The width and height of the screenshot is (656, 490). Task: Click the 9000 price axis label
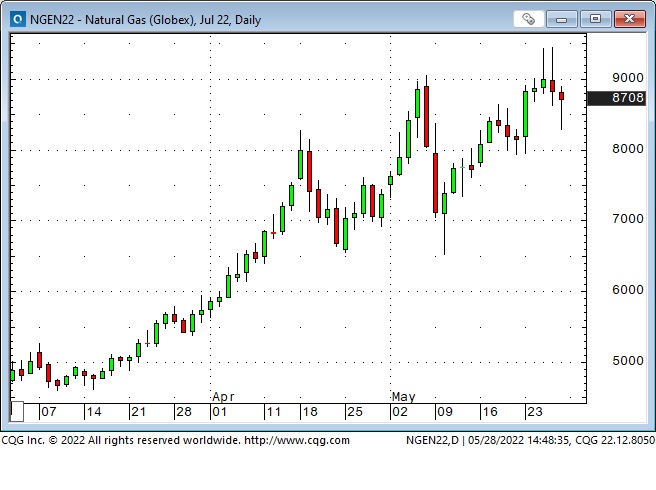pyautogui.click(x=628, y=78)
